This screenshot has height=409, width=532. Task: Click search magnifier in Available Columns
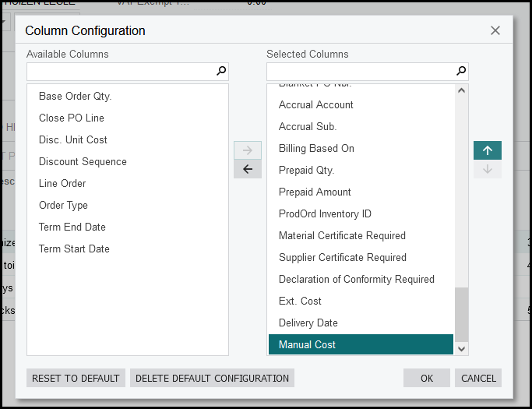click(x=222, y=71)
